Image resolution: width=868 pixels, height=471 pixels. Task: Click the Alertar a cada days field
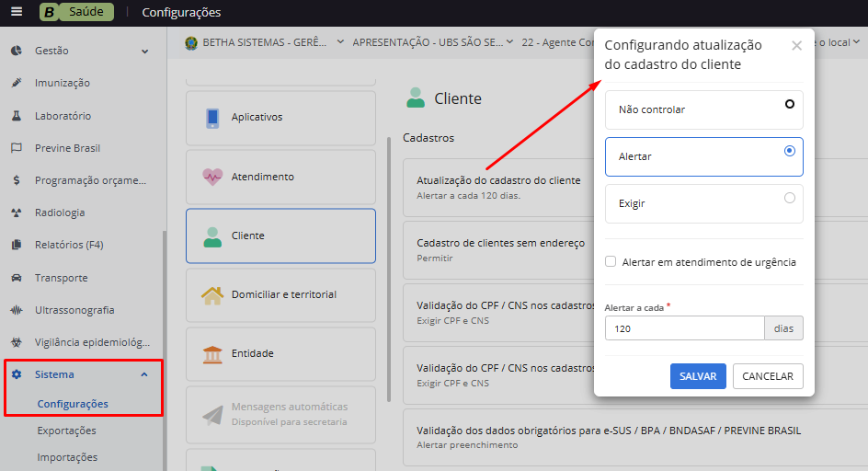[685, 328]
